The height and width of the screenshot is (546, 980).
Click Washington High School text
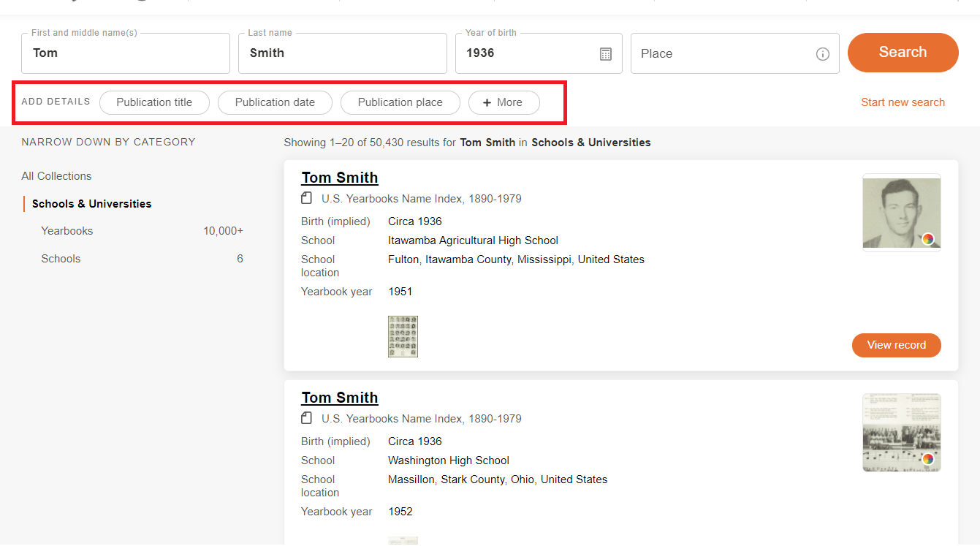449,460
